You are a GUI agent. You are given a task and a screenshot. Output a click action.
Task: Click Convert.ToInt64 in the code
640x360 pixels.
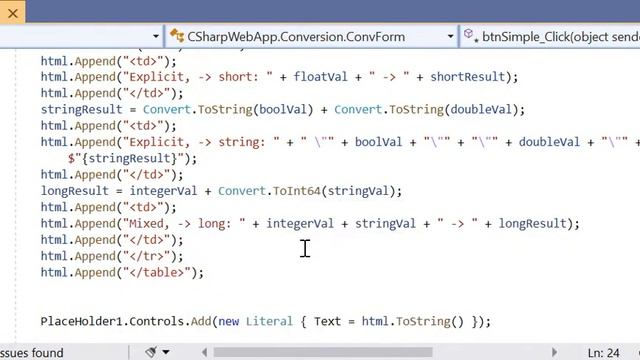tap(269, 191)
